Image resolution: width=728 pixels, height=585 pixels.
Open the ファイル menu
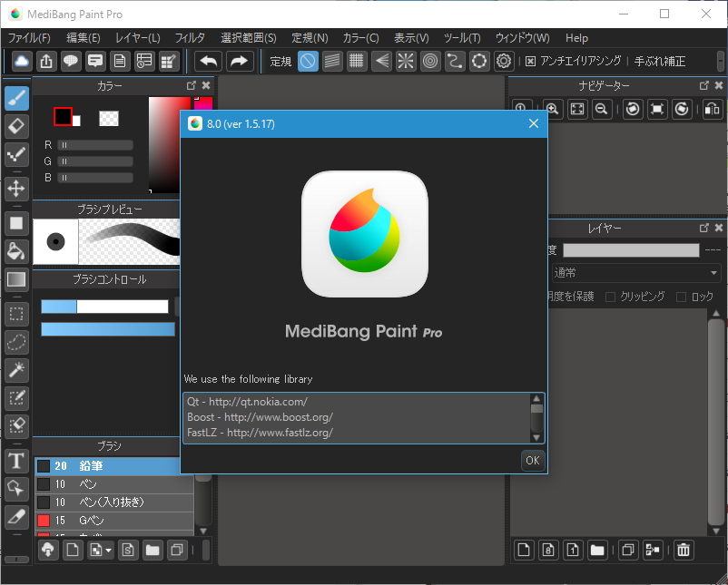[x=28, y=38]
